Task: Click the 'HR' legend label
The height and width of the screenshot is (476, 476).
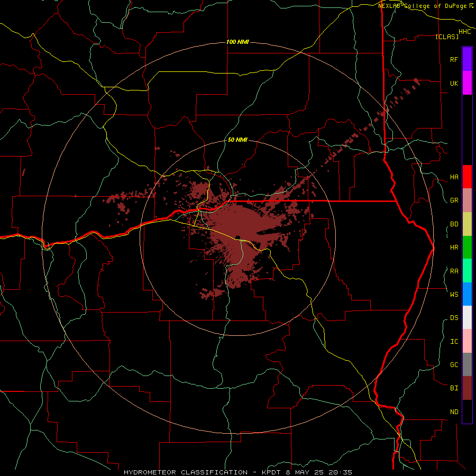Action: (x=454, y=248)
